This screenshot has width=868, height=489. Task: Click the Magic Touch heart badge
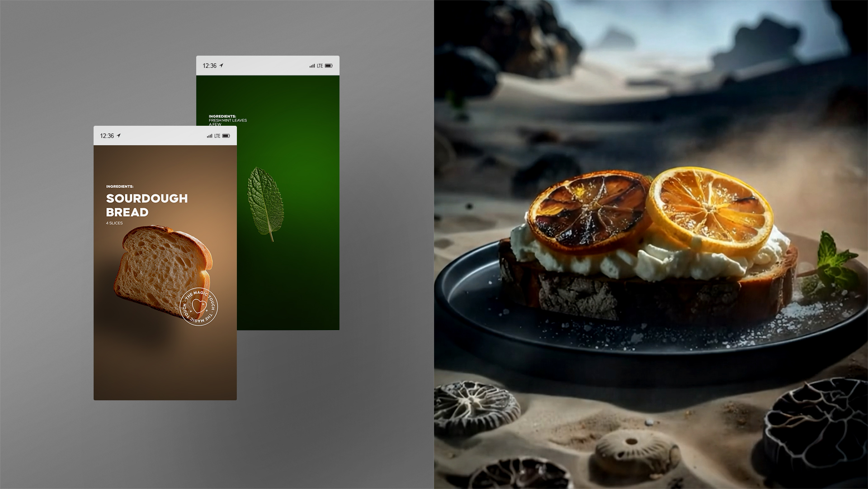tap(199, 306)
